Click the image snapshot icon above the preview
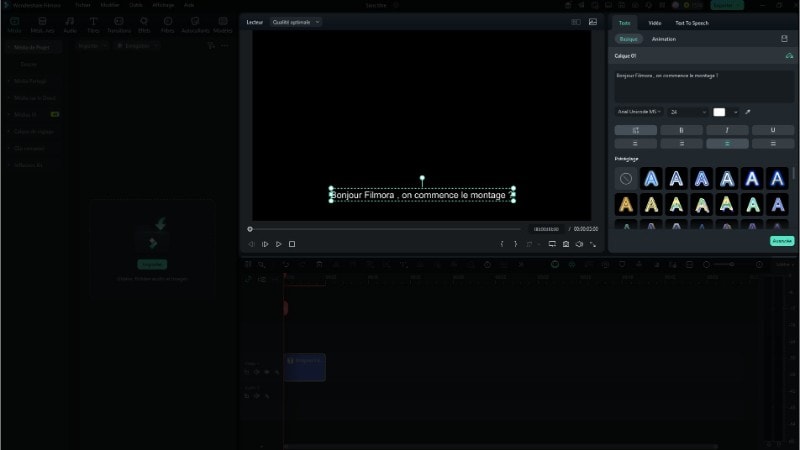The width and height of the screenshot is (800, 450). coord(593,22)
